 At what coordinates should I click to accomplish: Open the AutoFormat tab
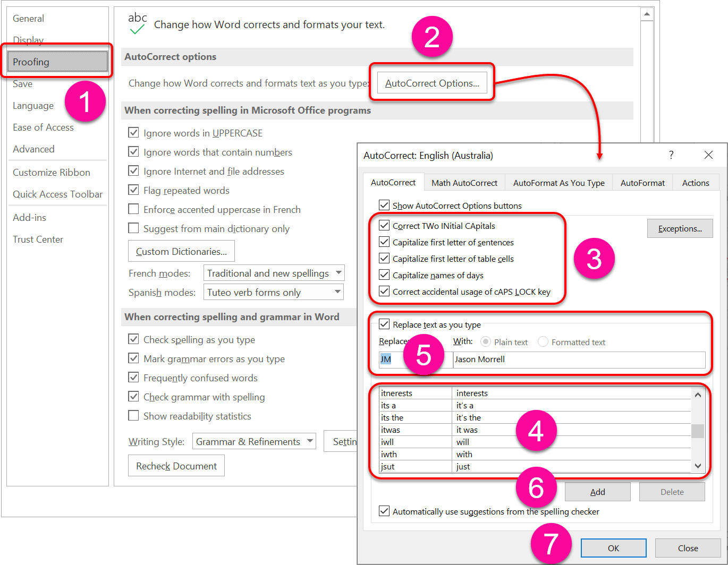point(642,183)
